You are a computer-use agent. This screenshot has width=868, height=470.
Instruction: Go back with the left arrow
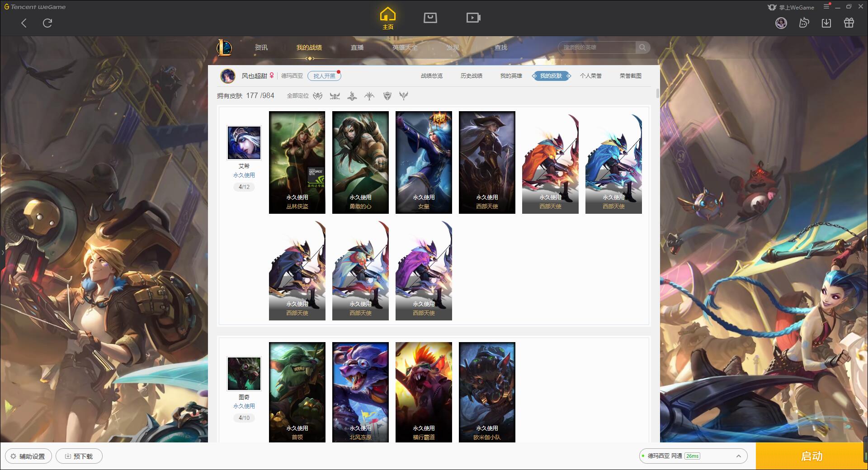click(24, 23)
